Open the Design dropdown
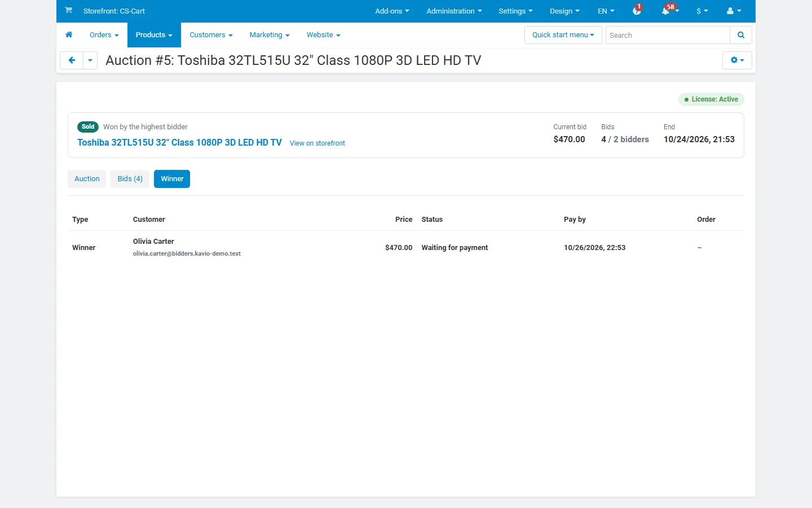The width and height of the screenshot is (812, 508). (564, 11)
